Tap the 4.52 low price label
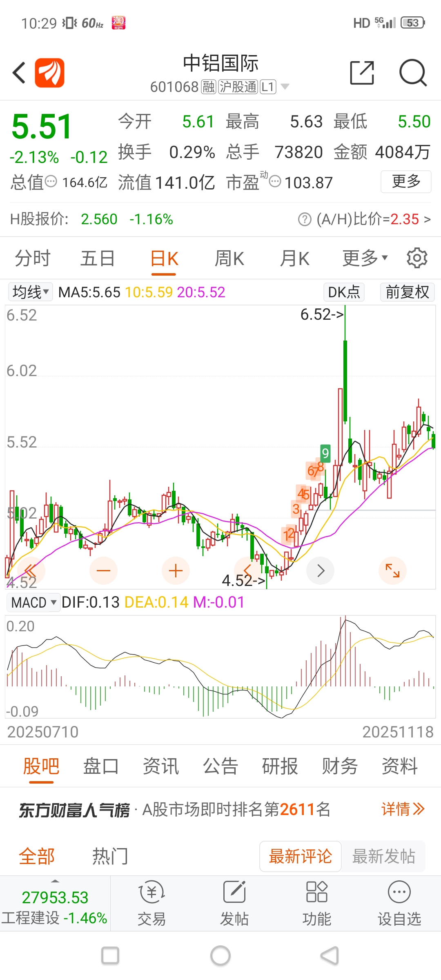 243,580
